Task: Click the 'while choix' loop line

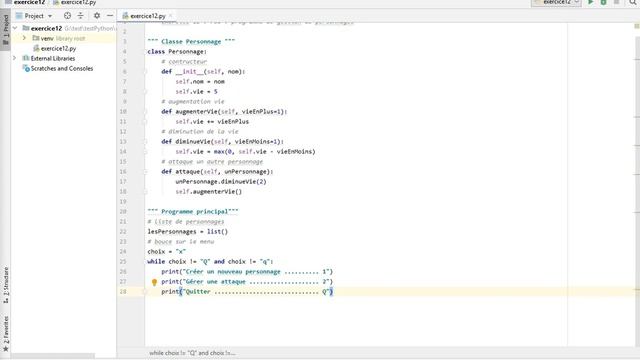Action: [210, 262]
